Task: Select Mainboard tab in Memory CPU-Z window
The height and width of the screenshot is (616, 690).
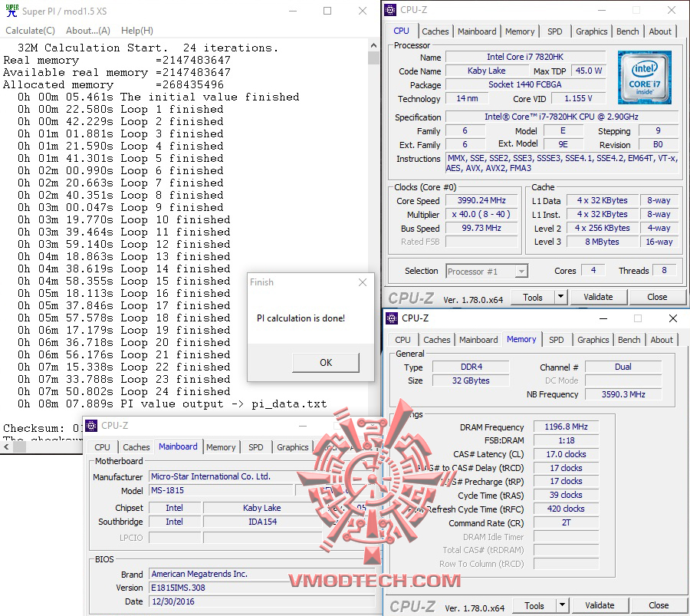Action: 478,340
